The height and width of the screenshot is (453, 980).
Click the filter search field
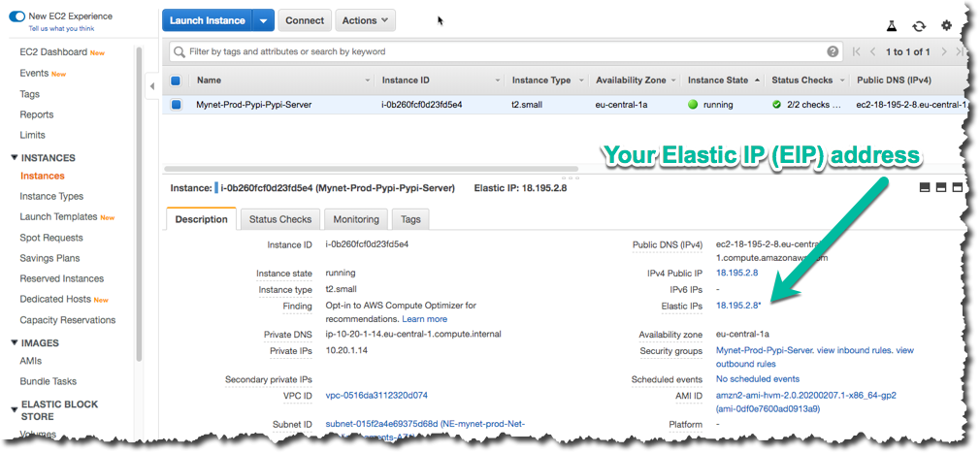506,51
